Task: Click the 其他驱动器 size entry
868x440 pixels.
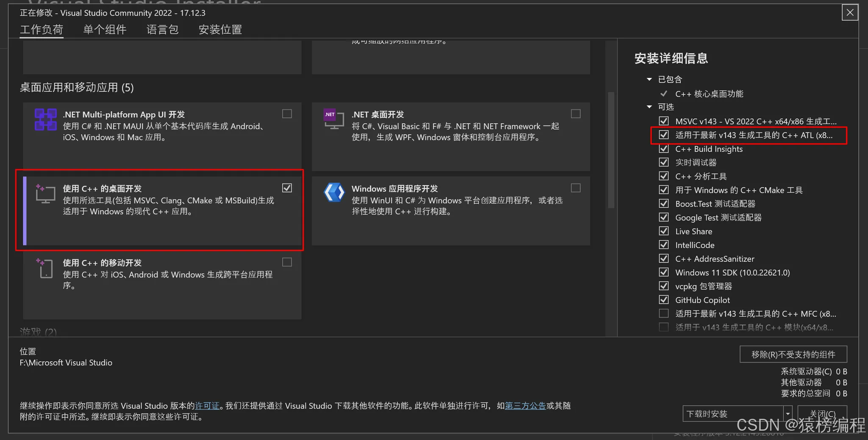Action: pyautogui.click(x=814, y=382)
